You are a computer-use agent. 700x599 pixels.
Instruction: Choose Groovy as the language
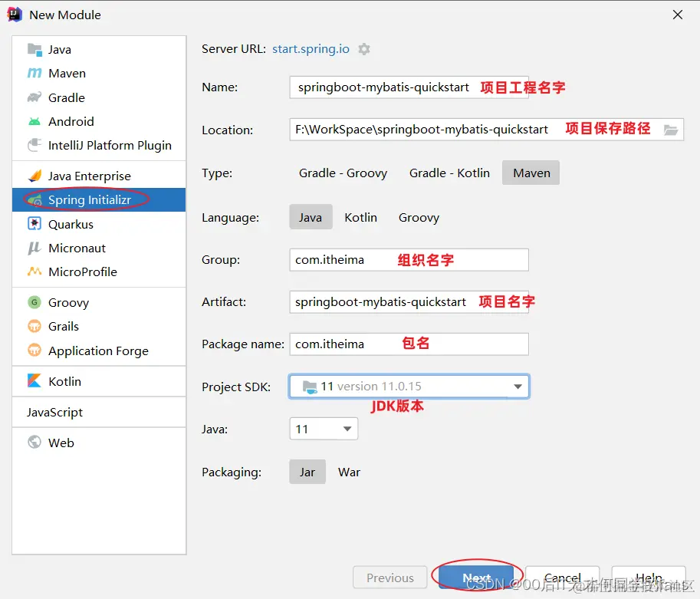pyautogui.click(x=419, y=217)
